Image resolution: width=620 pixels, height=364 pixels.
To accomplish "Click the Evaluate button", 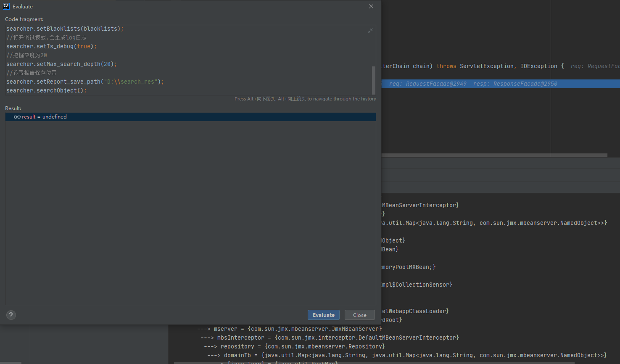I will [323, 315].
